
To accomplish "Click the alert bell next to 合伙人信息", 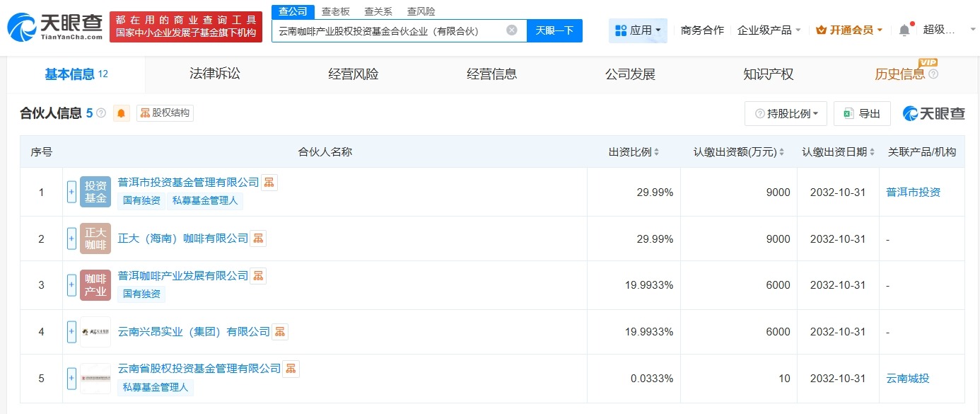I will click(x=121, y=113).
